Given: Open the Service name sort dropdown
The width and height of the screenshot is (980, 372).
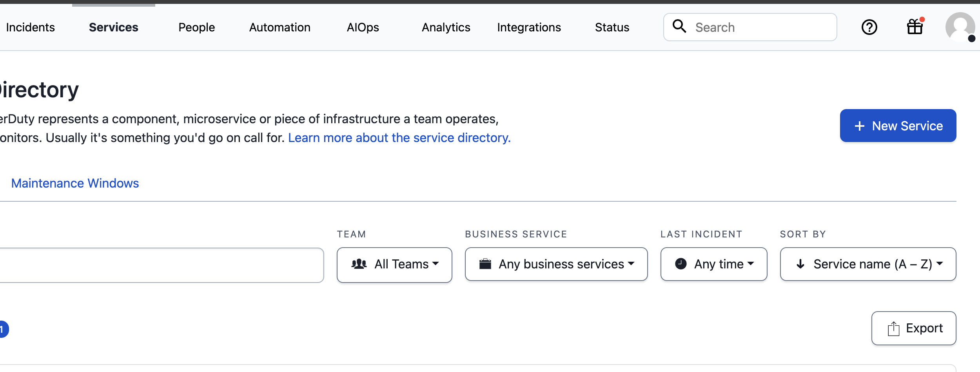Looking at the screenshot, I should coord(868,264).
